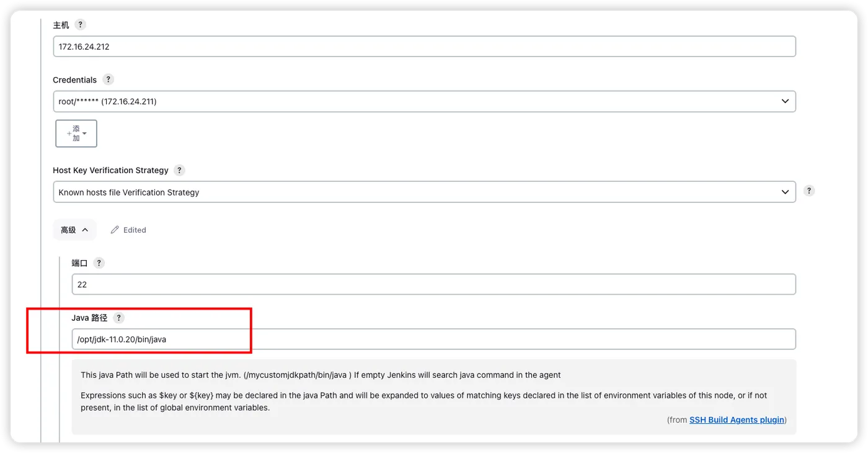Toggle help for the Java 路径 field
Image resolution: width=868 pixels, height=453 pixels.
tap(118, 318)
